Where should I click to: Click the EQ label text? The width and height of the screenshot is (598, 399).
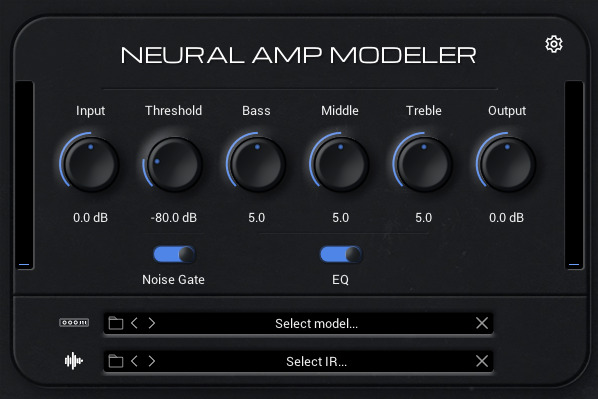[341, 280]
